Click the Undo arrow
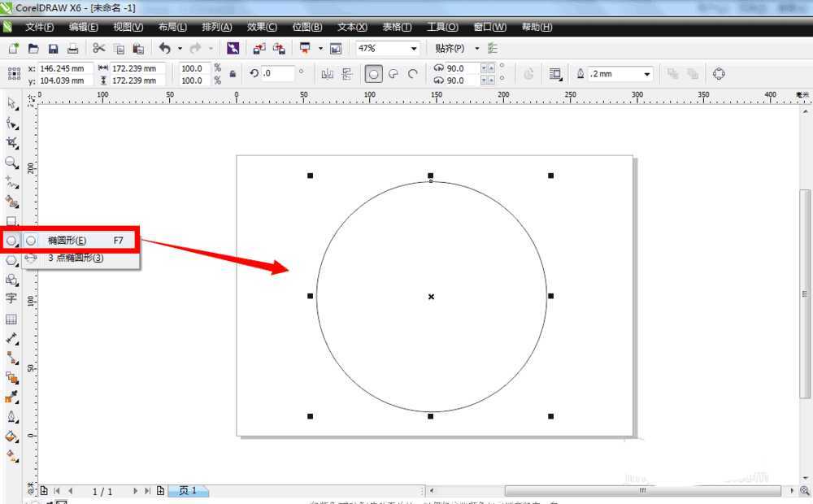The height and width of the screenshot is (504, 813). coord(165,49)
